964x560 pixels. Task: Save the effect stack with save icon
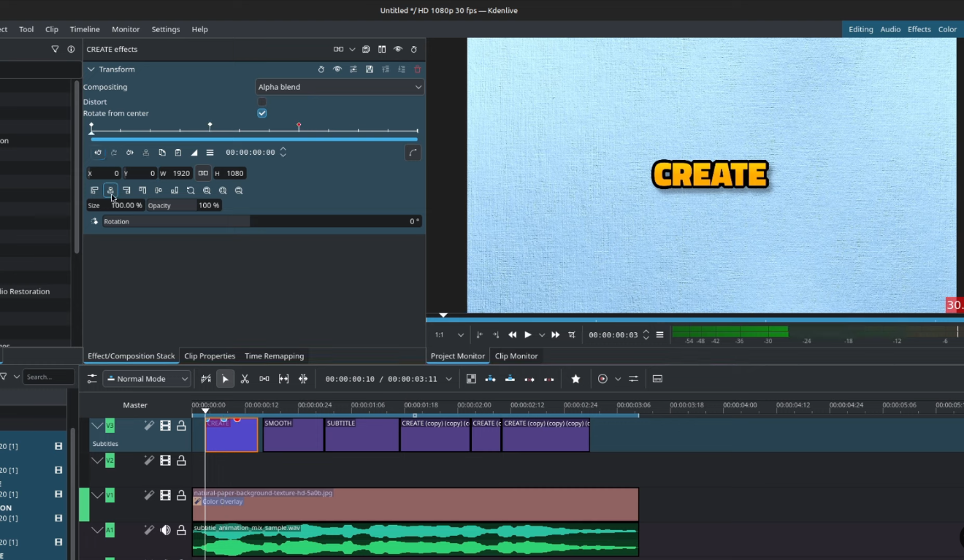point(369,69)
